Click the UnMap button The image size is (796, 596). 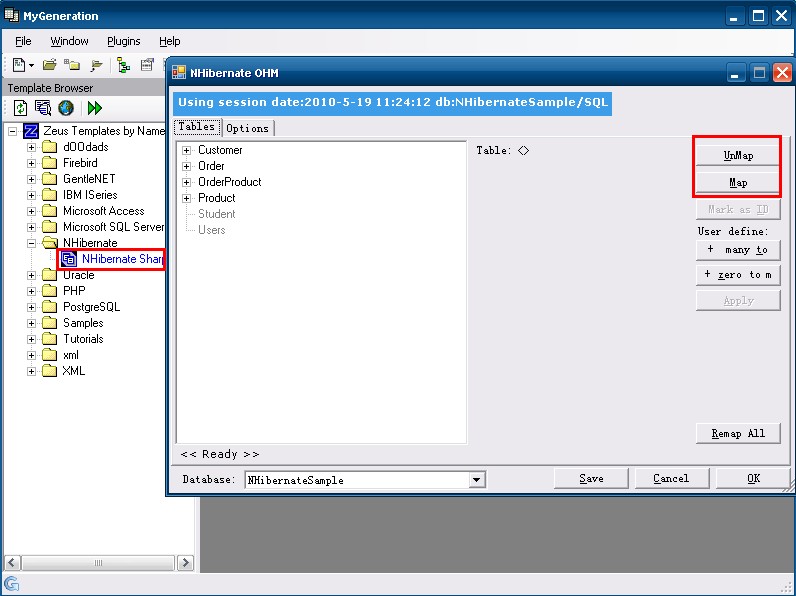point(738,155)
